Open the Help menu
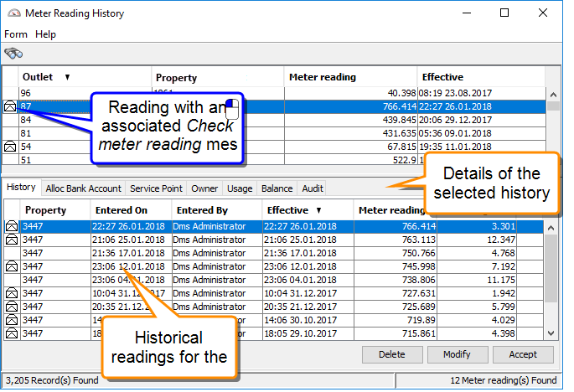The image size is (574, 392). point(45,34)
